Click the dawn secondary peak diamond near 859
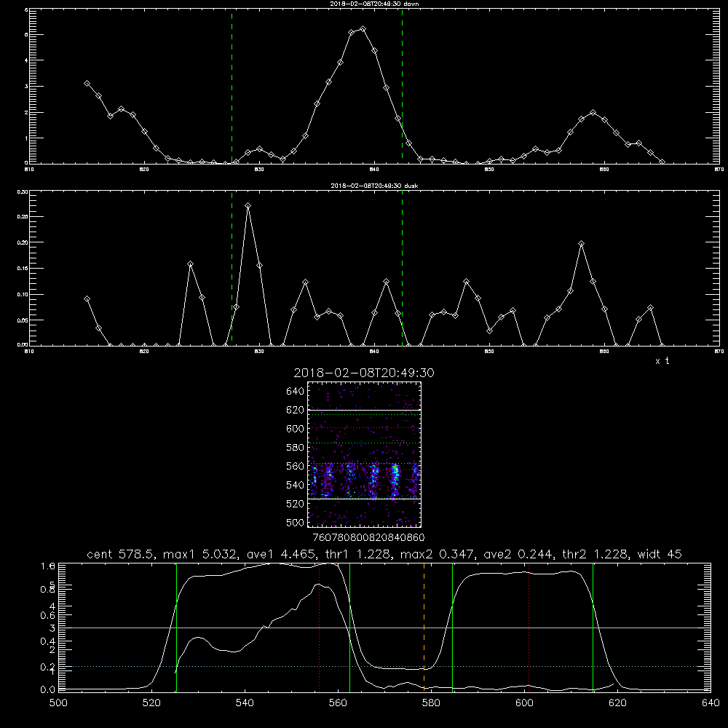This screenshot has width=728, height=728. pos(593,113)
